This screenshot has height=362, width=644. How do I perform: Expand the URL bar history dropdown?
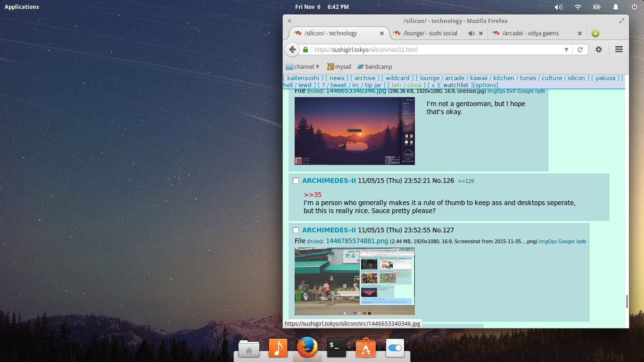(x=566, y=49)
